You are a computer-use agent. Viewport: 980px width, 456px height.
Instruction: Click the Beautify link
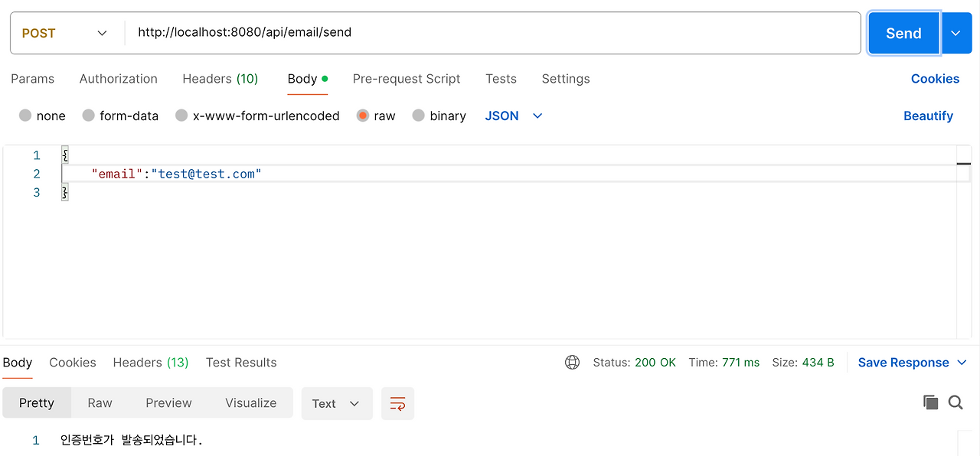coord(928,116)
